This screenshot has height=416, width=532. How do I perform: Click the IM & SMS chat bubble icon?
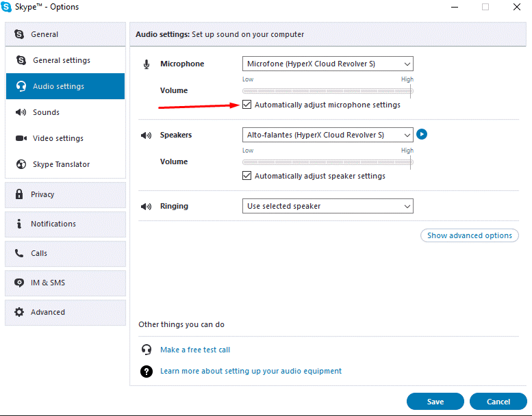point(19,283)
